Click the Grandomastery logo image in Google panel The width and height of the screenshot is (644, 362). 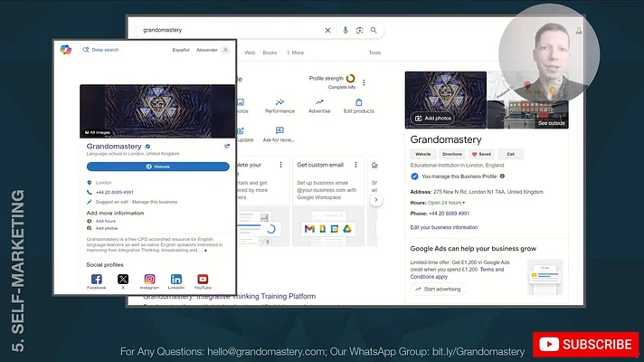click(x=446, y=100)
